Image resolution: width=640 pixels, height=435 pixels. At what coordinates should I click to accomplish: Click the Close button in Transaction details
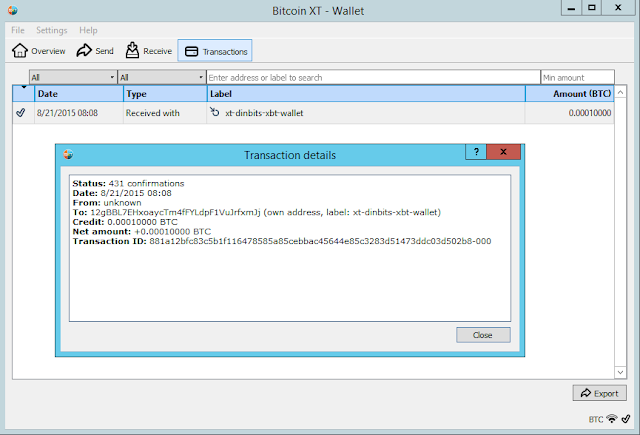coord(483,335)
